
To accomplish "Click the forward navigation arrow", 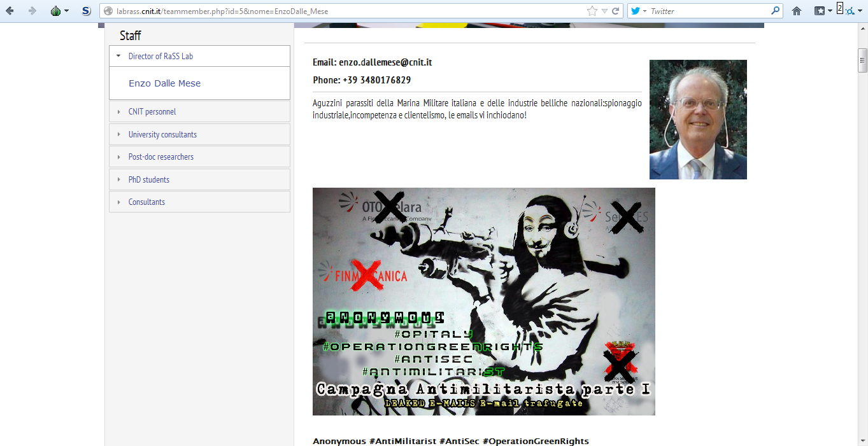I will tap(32, 11).
